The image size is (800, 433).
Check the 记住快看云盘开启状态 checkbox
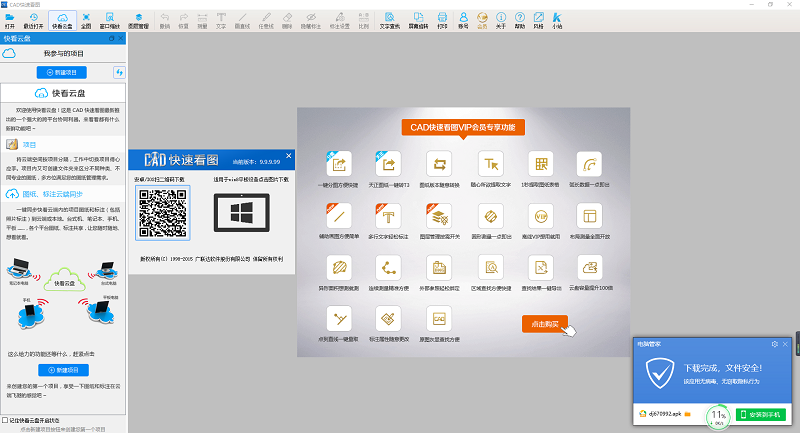(x=5, y=420)
